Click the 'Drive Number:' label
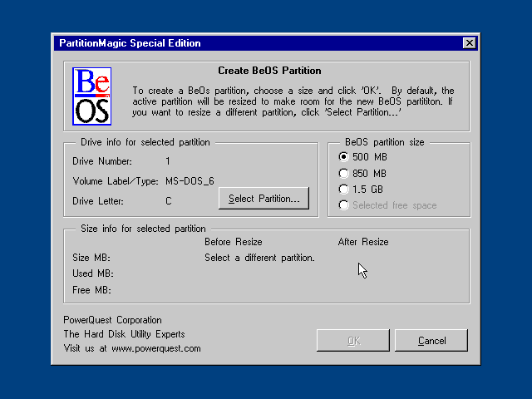The width and height of the screenshot is (532, 399). point(102,161)
